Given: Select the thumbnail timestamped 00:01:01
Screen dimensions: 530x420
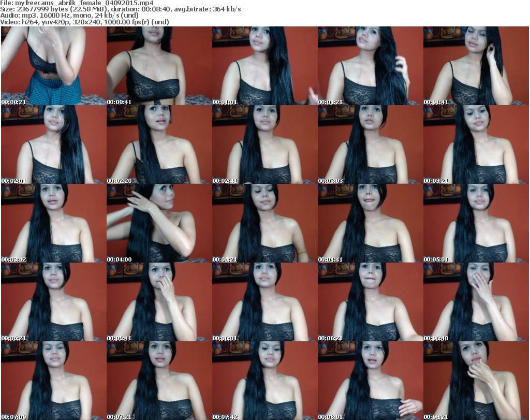Looking at the screenshot, I should coord(264,66).
